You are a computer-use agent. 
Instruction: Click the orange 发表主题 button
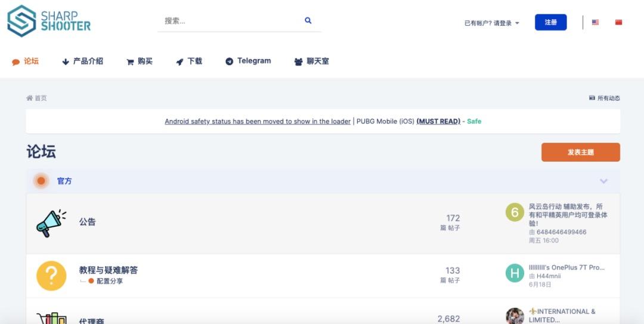(580, 152)
